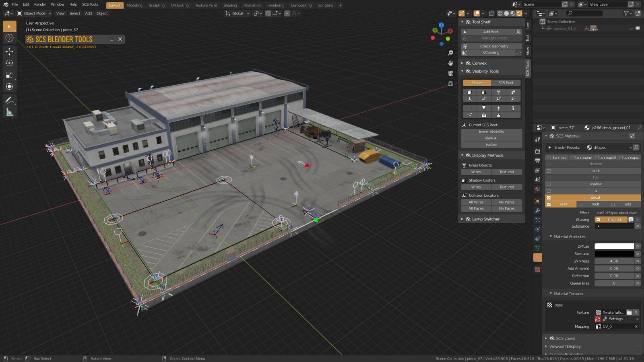Select the 3D Cursor tool

[x=9, y=38]
